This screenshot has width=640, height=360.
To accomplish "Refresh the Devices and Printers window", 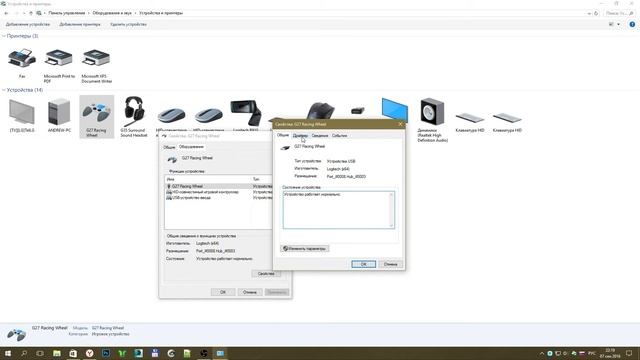I will (x=596, y=13).
